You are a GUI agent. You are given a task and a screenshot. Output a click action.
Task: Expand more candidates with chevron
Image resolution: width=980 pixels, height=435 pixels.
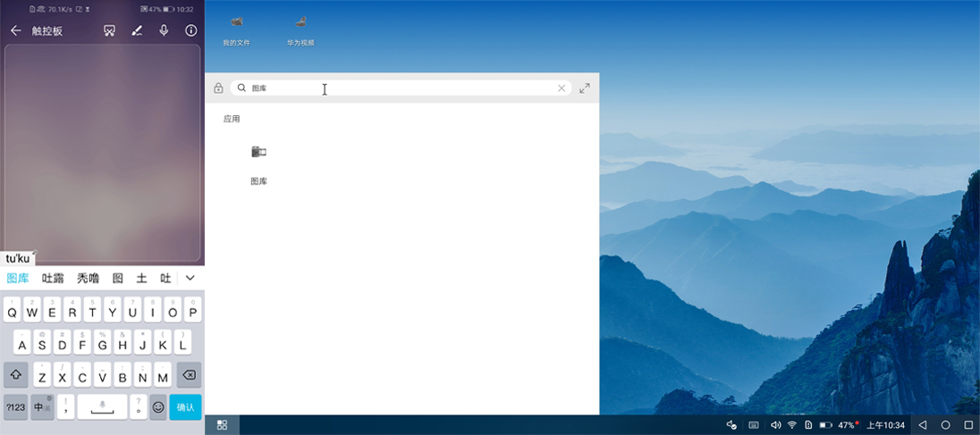pos(190,278)
